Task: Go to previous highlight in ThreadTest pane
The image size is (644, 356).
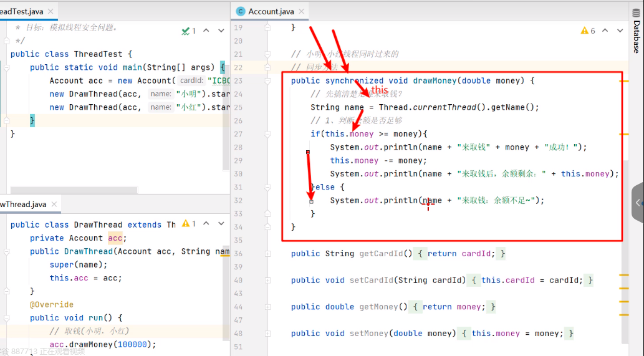Action: pos(206,31)
